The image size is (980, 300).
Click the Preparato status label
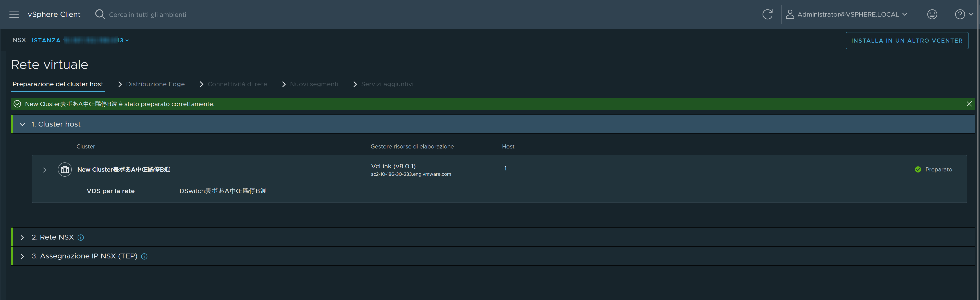[939, 170]
